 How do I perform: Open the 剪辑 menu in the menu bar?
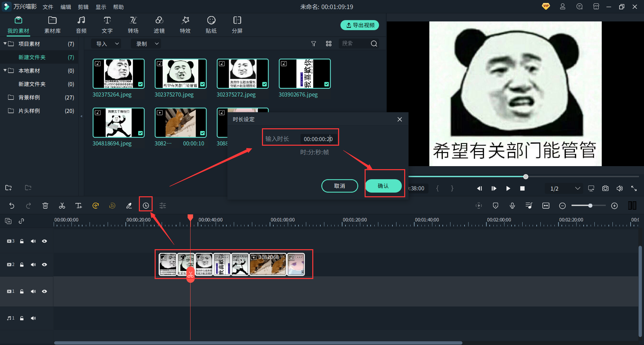pyautogui.click(x=83, y=7)
